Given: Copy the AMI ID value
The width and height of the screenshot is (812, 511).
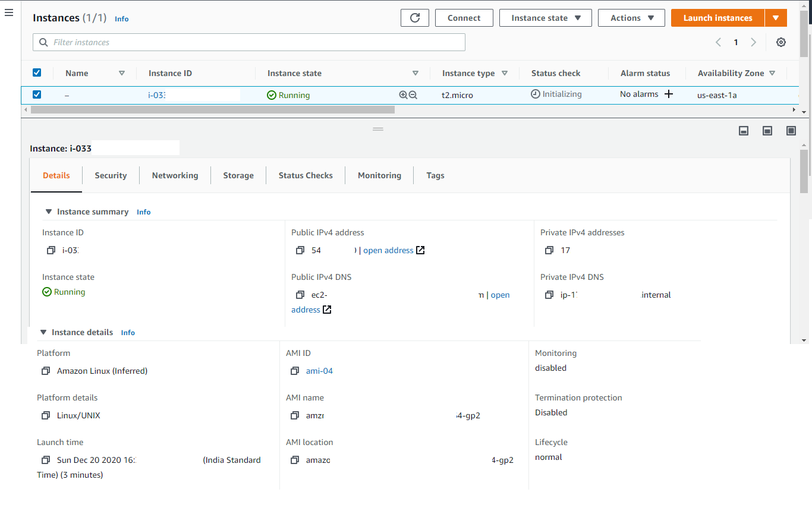Looking at the screenshot, I should (x=295, y=371).
